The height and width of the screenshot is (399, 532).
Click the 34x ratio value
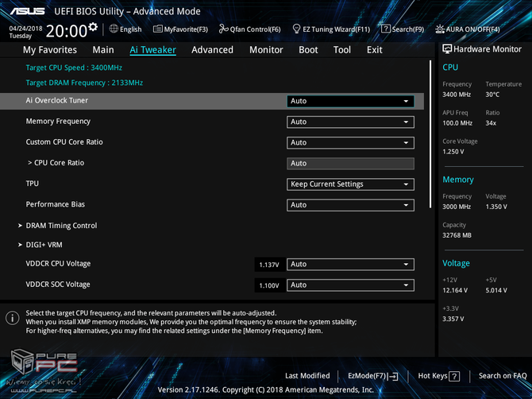[491, 123]
